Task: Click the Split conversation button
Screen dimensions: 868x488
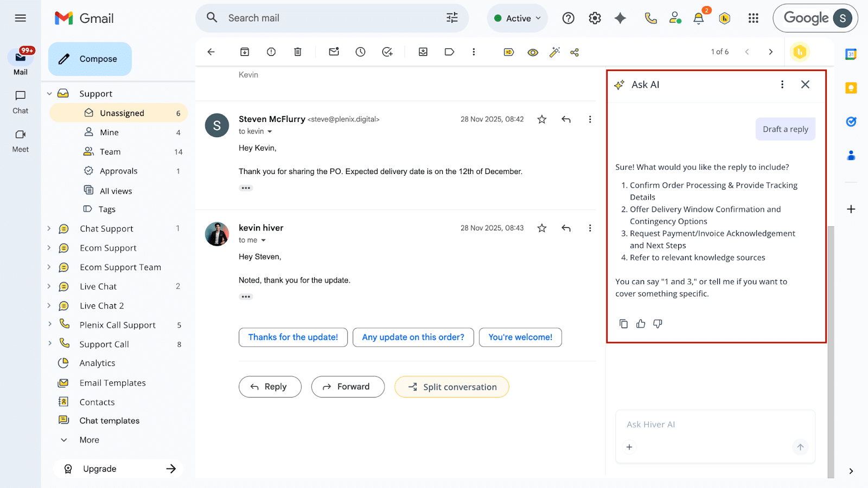Action: pyautogui.click(x=452, y=387)
